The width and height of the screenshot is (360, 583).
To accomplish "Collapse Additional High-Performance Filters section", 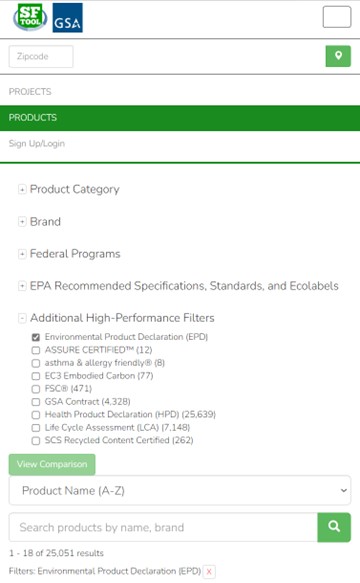I will pos(22,318).
